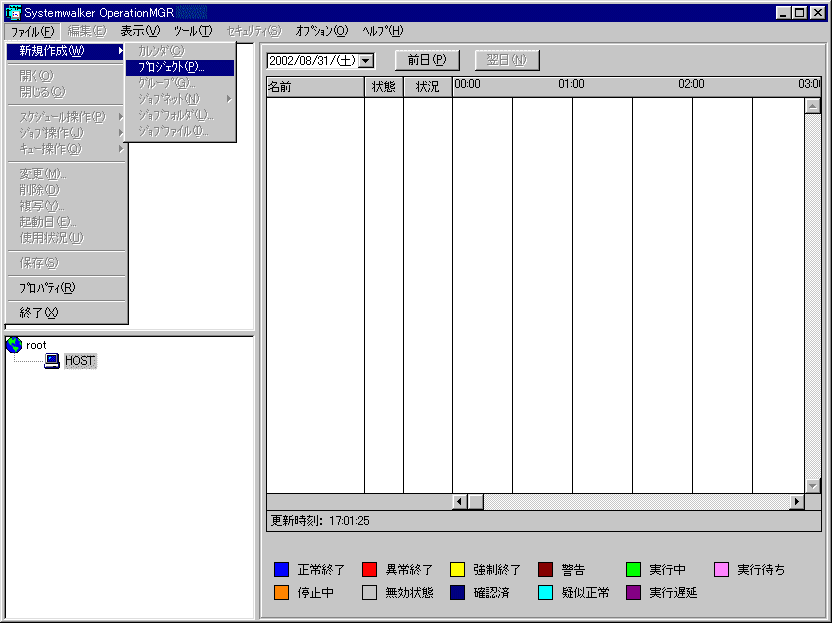This screenshot has width=832, height=623.
Task: Click the 前日(P) previous day button
Action: tap(427, 60)
